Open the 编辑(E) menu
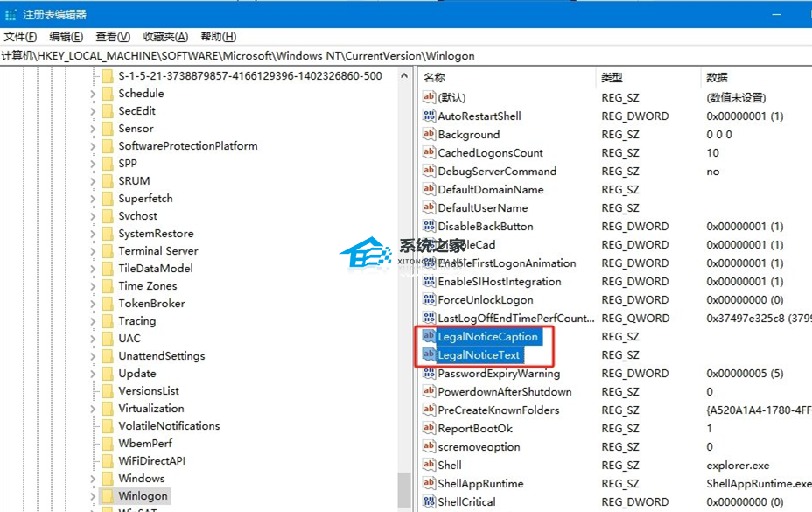812x512 pixels. pos(66,37)
